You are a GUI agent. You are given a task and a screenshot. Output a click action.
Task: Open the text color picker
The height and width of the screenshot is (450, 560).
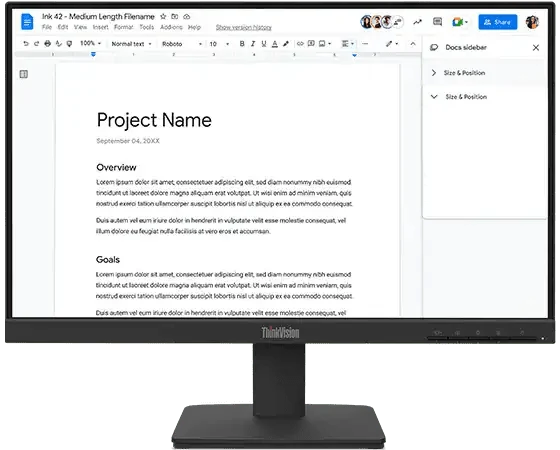click(x=275, y=44)
